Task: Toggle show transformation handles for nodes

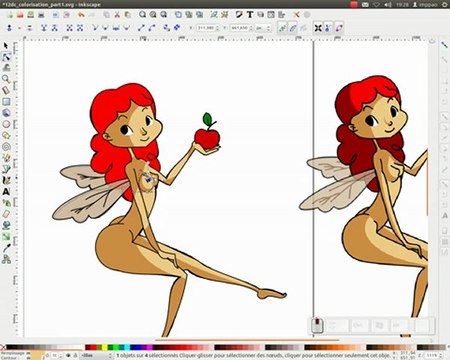Action: (318, 28)
